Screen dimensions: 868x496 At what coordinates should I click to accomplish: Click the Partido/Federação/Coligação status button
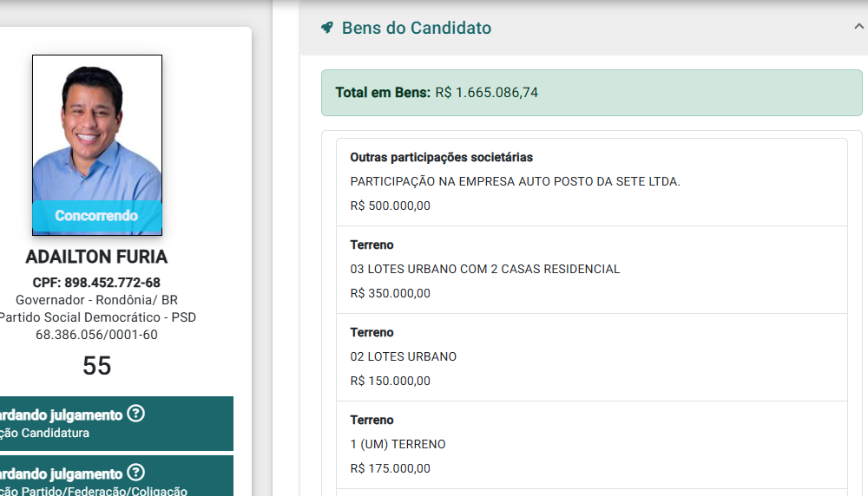pyautogui.click(x=116, y=476)
